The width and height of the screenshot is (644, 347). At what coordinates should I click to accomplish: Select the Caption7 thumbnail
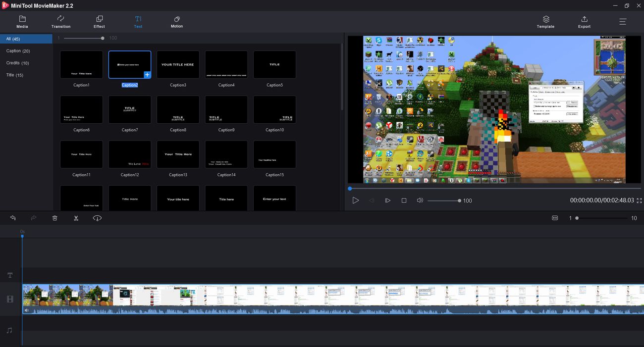(130, 109)
